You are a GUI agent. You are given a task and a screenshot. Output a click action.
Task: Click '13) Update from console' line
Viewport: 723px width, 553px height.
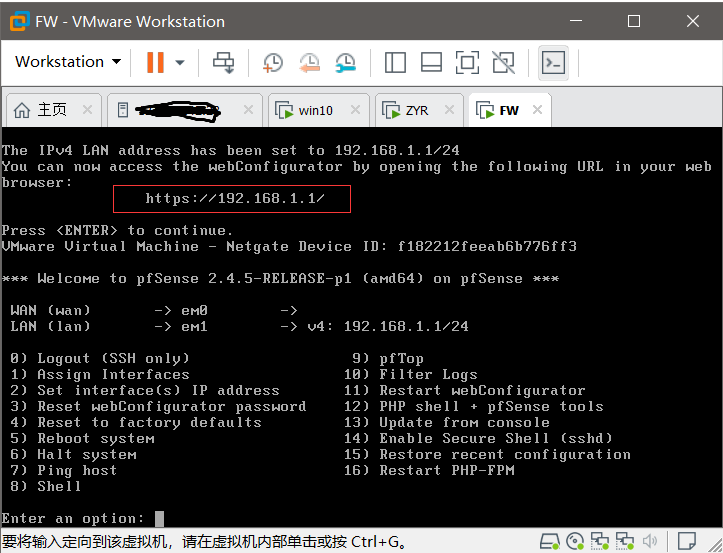click(x=446, y=422)
